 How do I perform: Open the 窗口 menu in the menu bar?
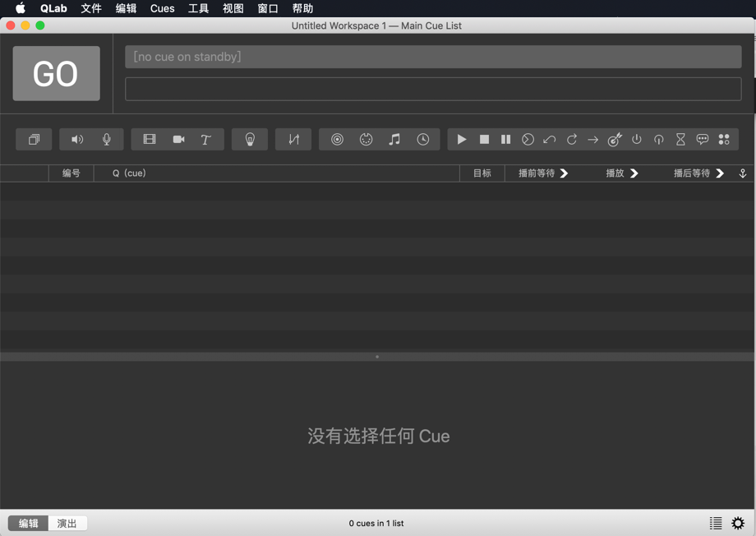coord(267,8)
